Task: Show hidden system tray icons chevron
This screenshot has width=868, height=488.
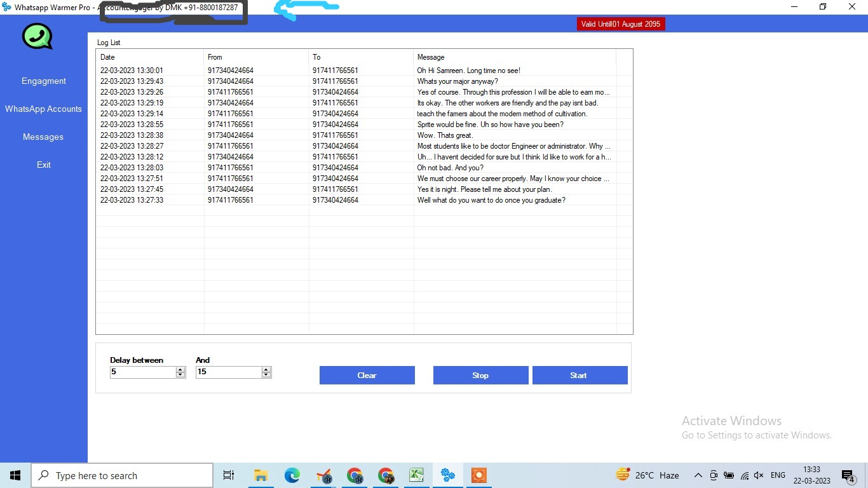Action: tap(698, 475)
